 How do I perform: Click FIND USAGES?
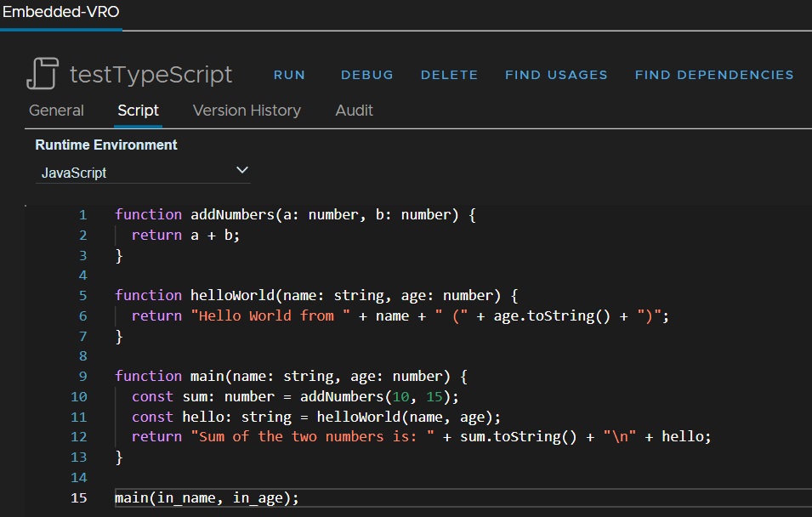click(556, 75)
